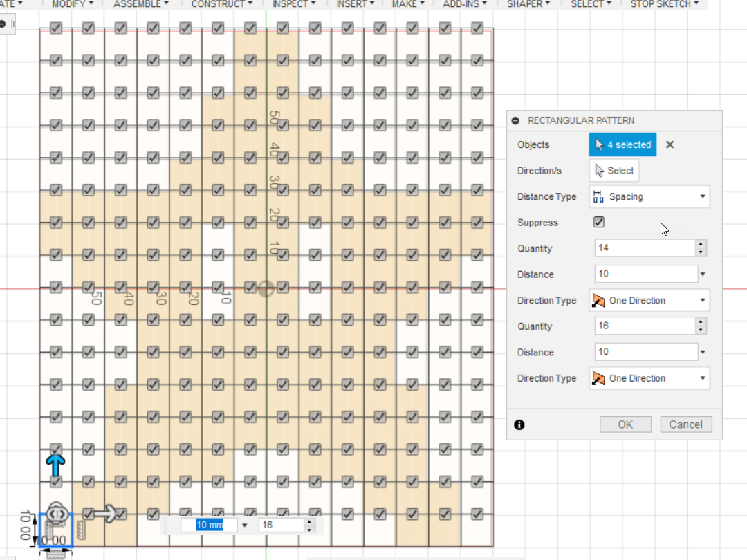Click the floating on-canvas 16 quantity field

pyautogui.click(x=281, y=525)
